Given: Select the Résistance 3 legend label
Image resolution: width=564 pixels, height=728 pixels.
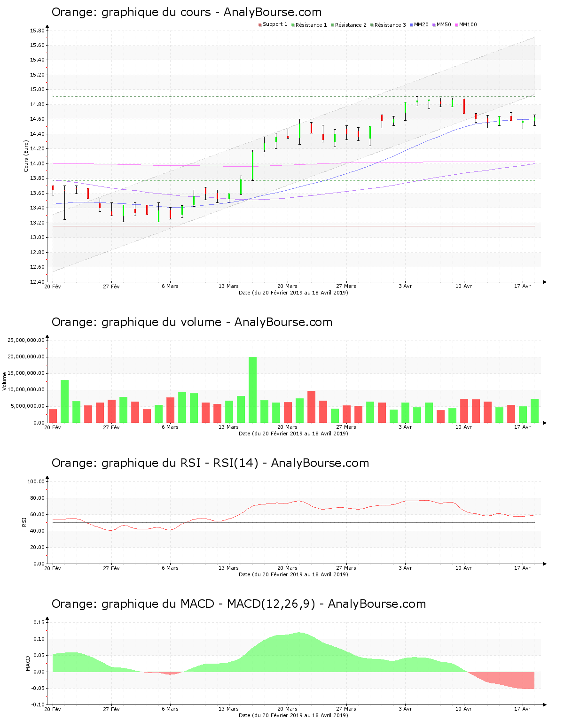Looking at the screenshot, I should (x=390, y=25).
